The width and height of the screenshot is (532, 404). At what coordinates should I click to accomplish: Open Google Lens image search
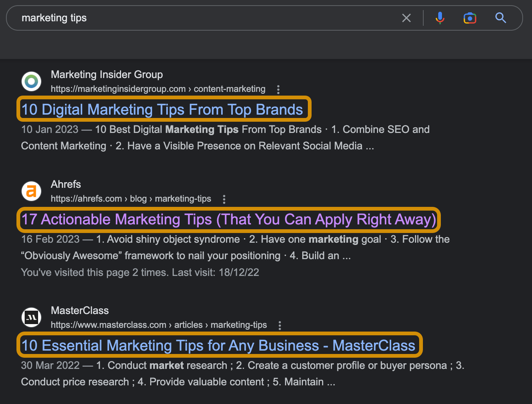pyautogui.click(x=470, y=18)
